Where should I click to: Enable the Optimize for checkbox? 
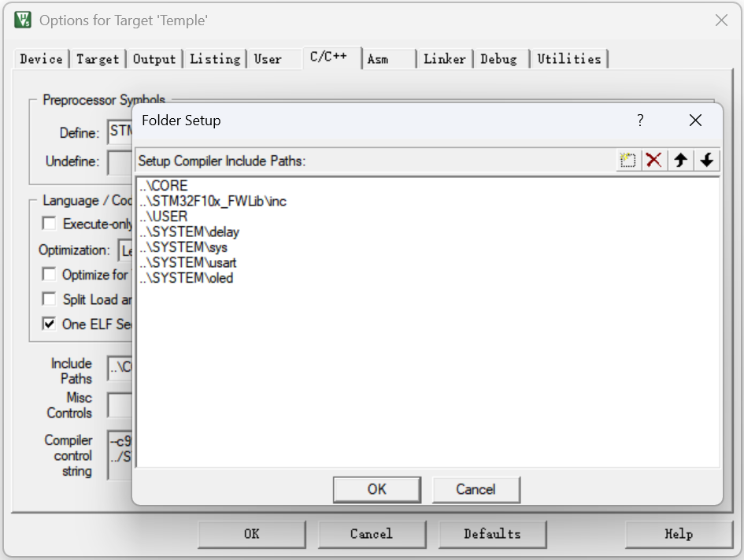coord(49,274)
